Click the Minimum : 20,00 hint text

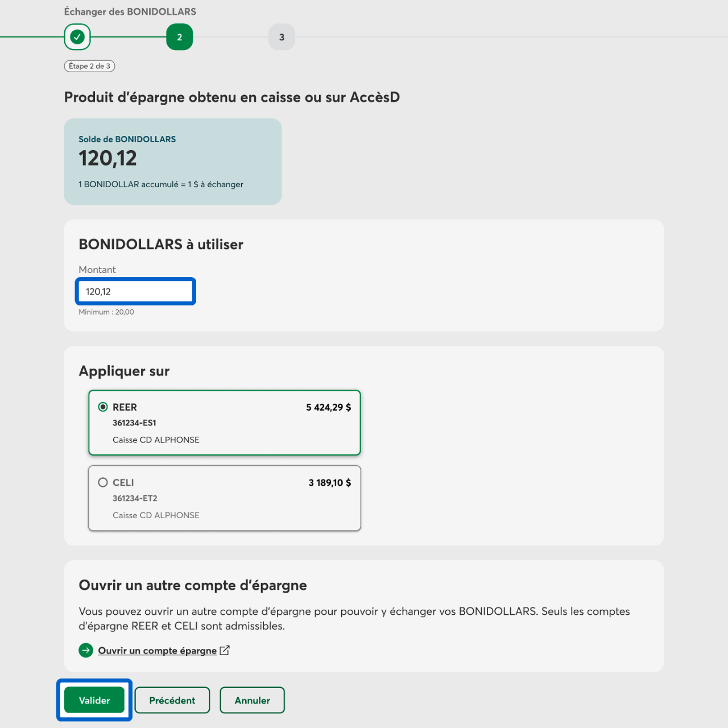106,312
